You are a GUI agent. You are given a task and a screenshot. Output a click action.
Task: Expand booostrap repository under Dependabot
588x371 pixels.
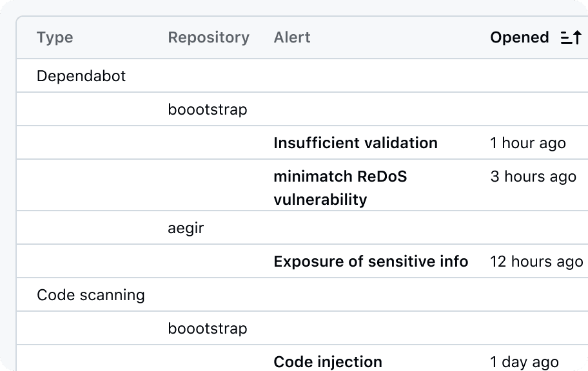click(208, 109)
